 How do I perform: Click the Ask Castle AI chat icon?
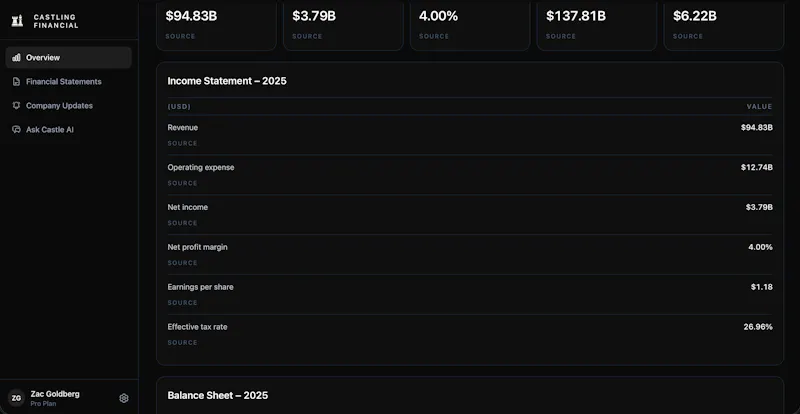pyautogui.click(x=16, y=130)
